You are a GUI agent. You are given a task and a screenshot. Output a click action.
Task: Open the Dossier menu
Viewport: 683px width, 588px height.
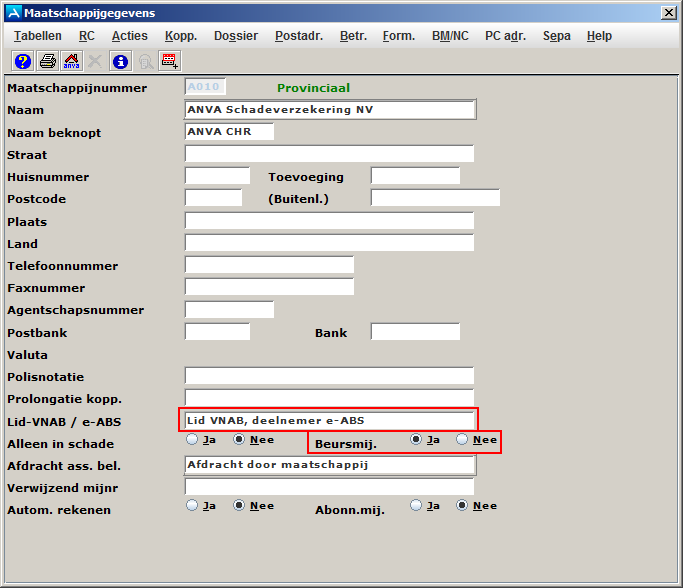point(235,36)
